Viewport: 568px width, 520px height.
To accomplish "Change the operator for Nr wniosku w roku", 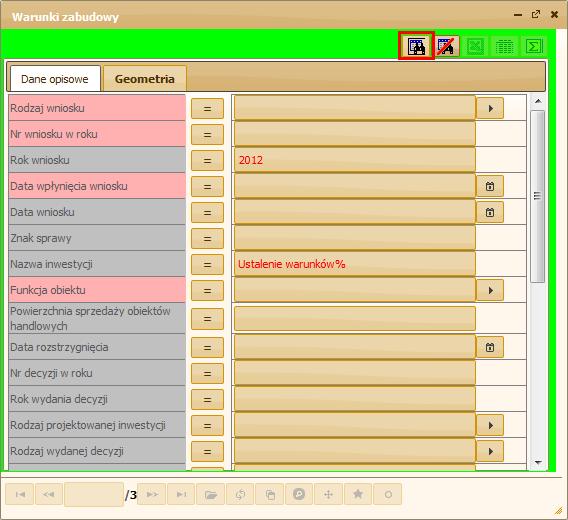I will [207, 134].
